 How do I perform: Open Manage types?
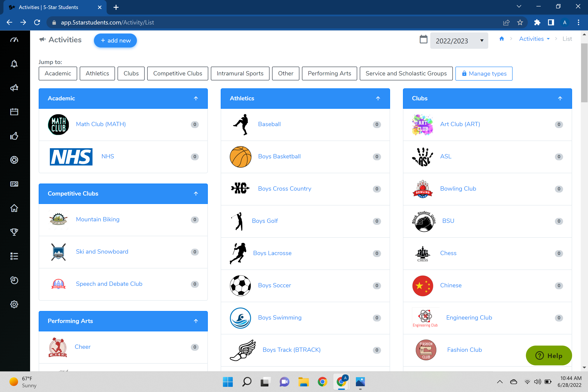coord(484,73)
